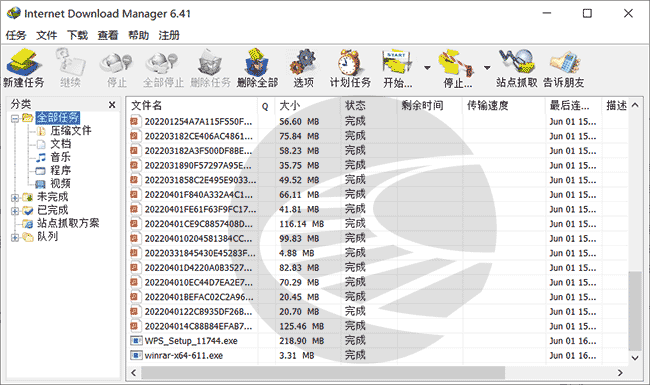Click the 125.46 MB size cell
The width and height of the screenshot is (650, 385).
[301, 327]
